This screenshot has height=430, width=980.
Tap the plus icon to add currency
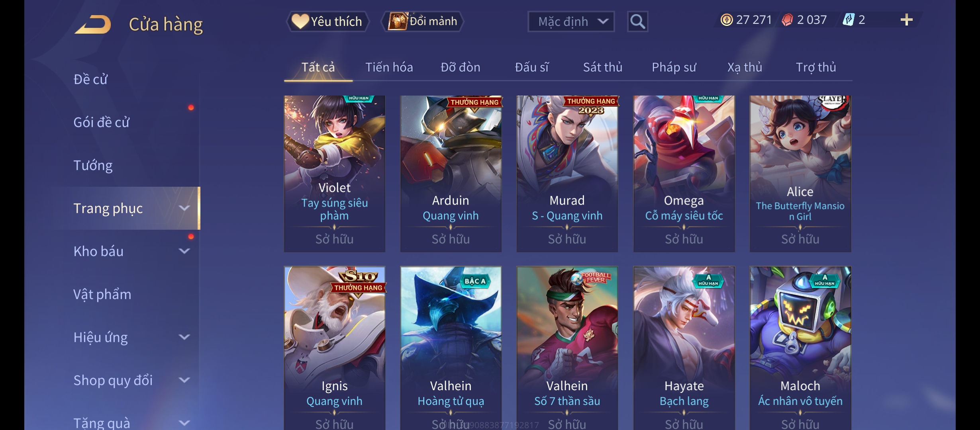[x=906, y=20]
